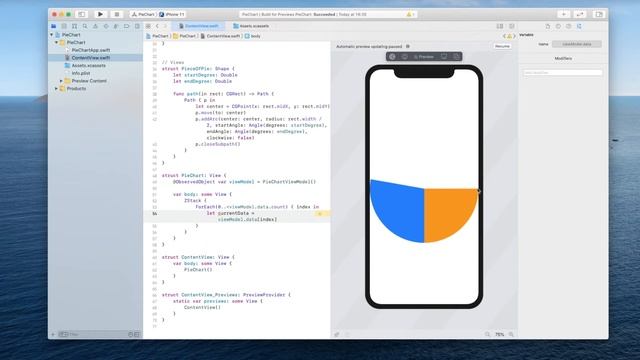This screenshot has width=640, height=360.
Task: Open the inspect preview display button
Action: coord(444,57)
